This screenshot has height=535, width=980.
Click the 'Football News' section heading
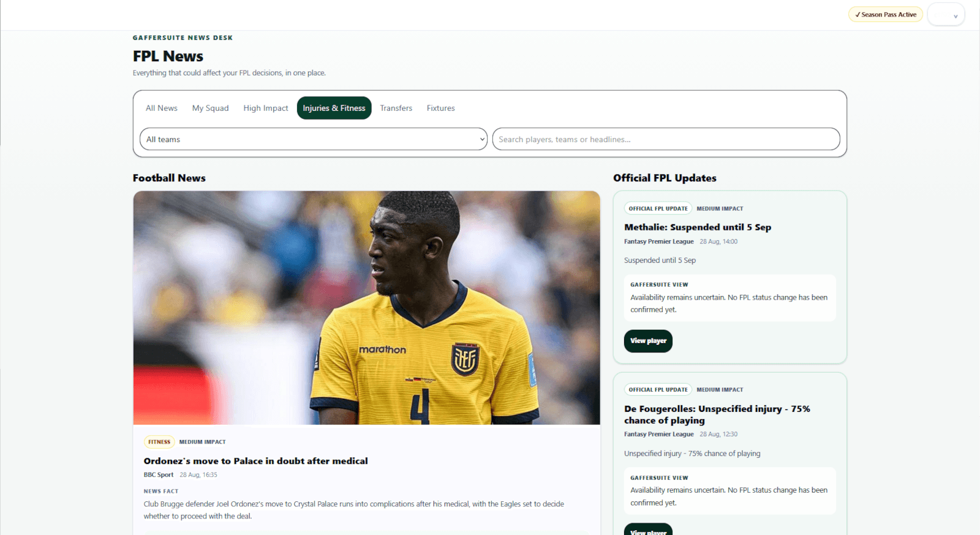(169, 178)
